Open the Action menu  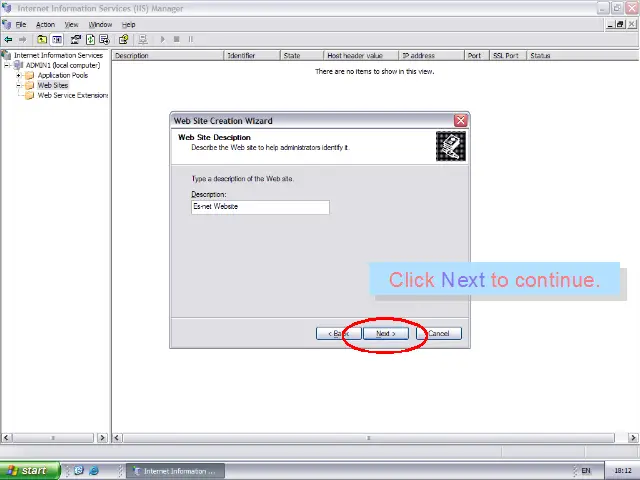pyautogui.click(x=45, y=24)
